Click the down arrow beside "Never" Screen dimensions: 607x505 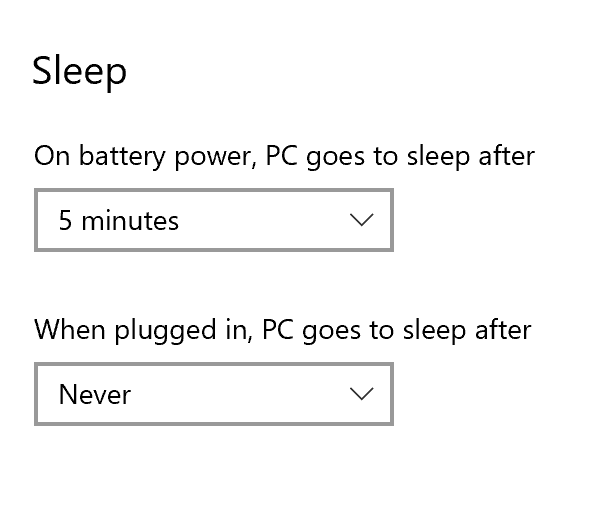click(x=362, y=394)
